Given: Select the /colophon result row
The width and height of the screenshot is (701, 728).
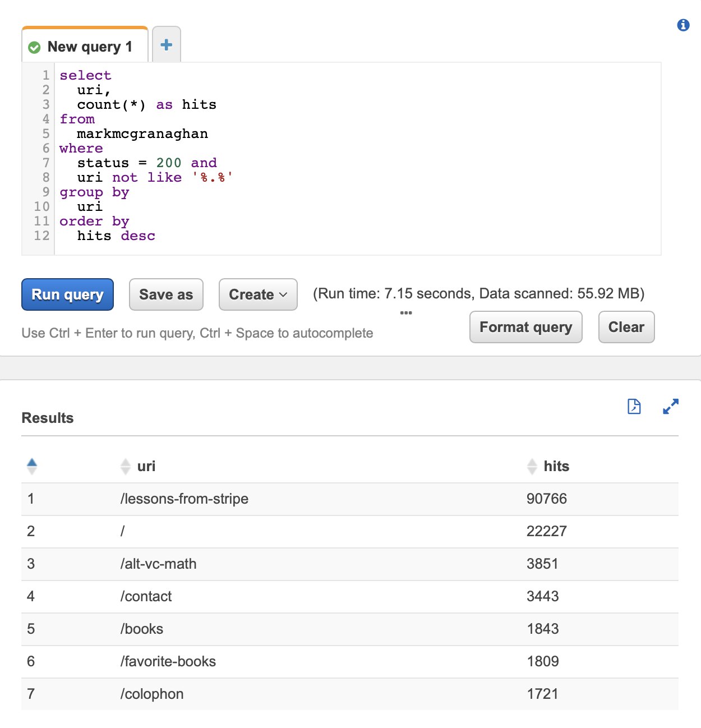Looking at the screenshot, I should pyautogui.click(x=350, y=694).
